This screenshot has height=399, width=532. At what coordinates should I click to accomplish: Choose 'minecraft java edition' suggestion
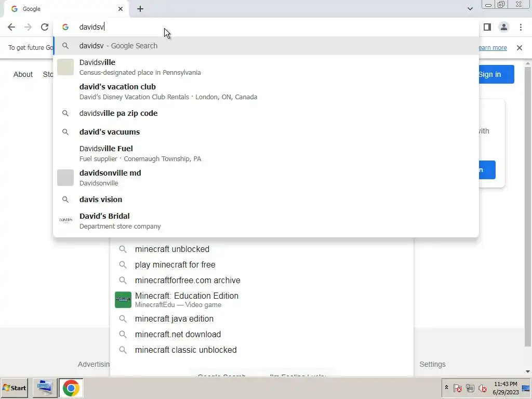[x=262, y=319]
